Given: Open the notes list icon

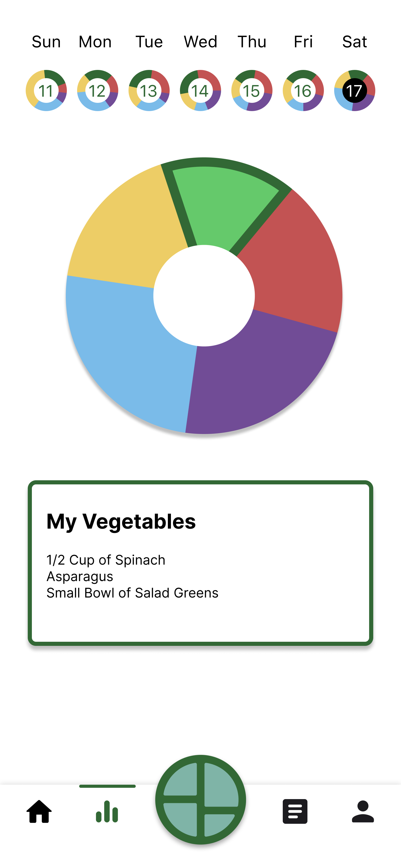Looking at the screenshot, I should pos(295,811).
